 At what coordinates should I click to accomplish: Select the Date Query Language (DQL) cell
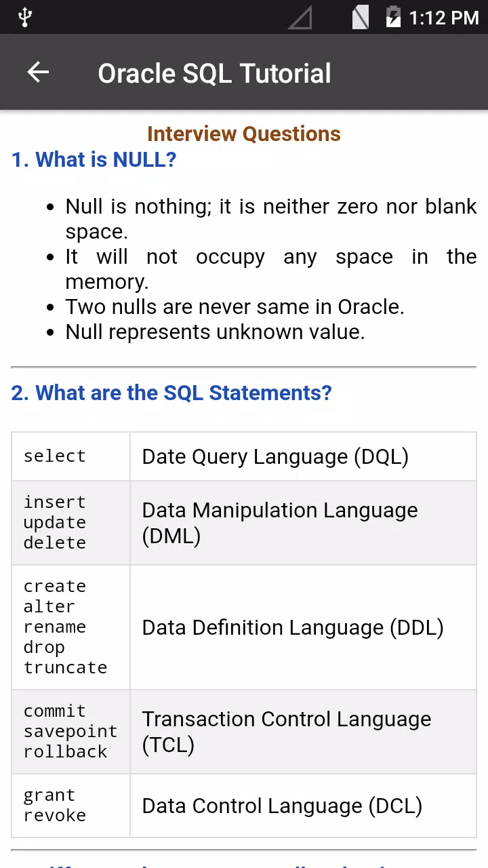[x=303, y=456]
